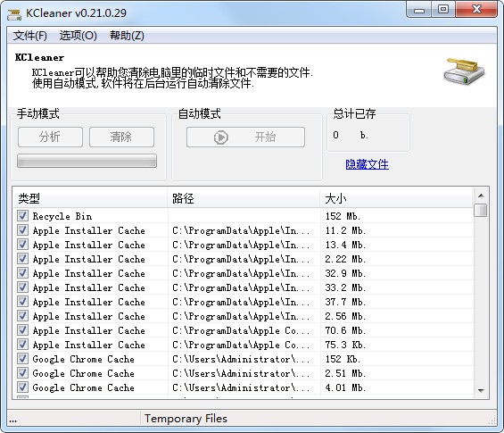This screenshot has height=433, width=504.
Task: Toggle checkbox for 75.3 Kb Apple Installer Cache
Action: tap(22, 345)
